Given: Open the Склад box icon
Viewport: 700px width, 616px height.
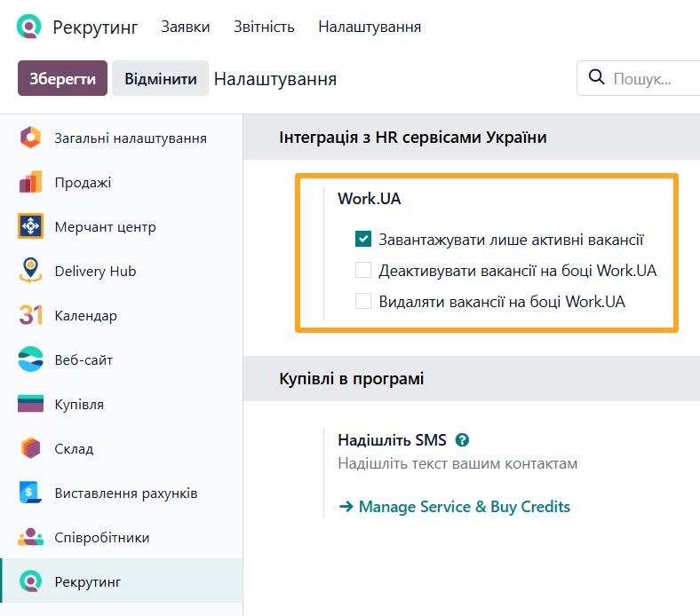Looking at the screenshot, I should [30, 448].
